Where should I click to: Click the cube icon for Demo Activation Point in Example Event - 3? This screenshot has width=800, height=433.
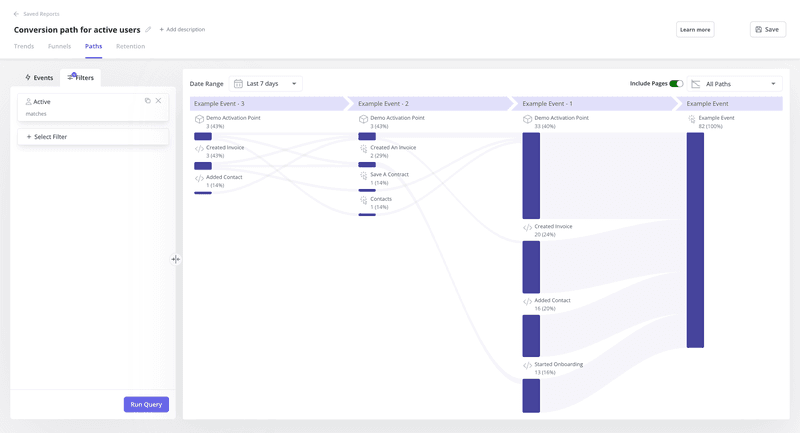coord(199,120)
